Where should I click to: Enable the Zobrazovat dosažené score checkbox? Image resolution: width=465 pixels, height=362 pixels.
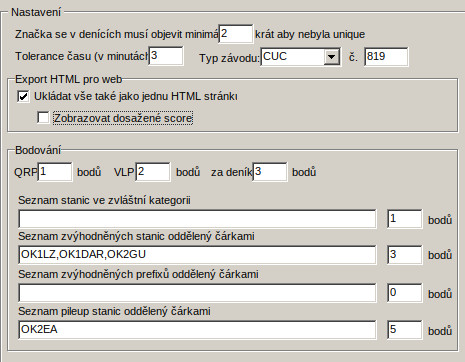pyautogui.click(x=43, y=118)
